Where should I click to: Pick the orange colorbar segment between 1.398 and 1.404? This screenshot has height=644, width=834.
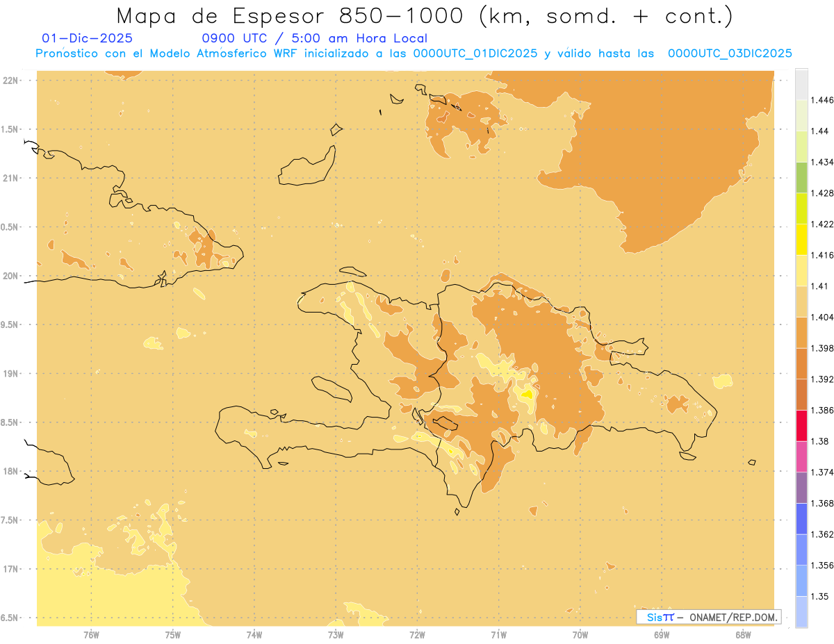pyautogui.click(x=801, y=333)
